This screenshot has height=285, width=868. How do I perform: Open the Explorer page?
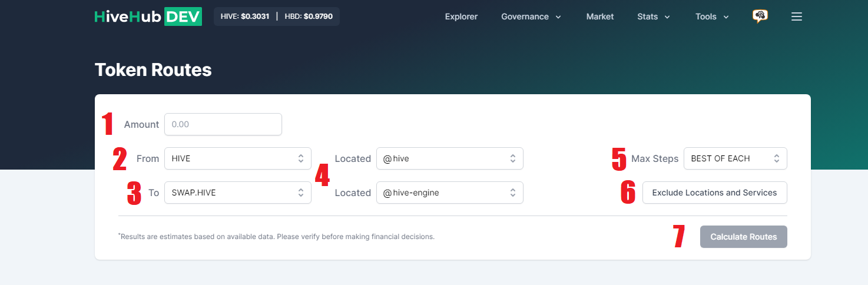461,16
